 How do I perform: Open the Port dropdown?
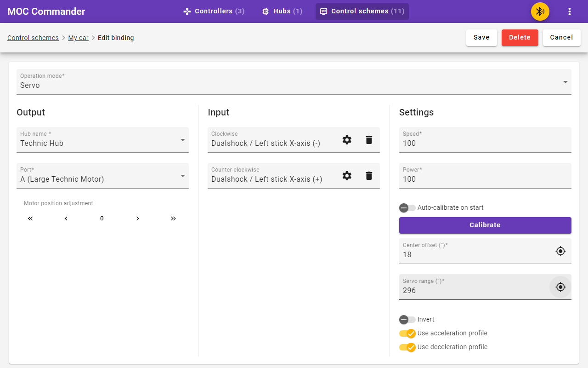coord(102,176)
